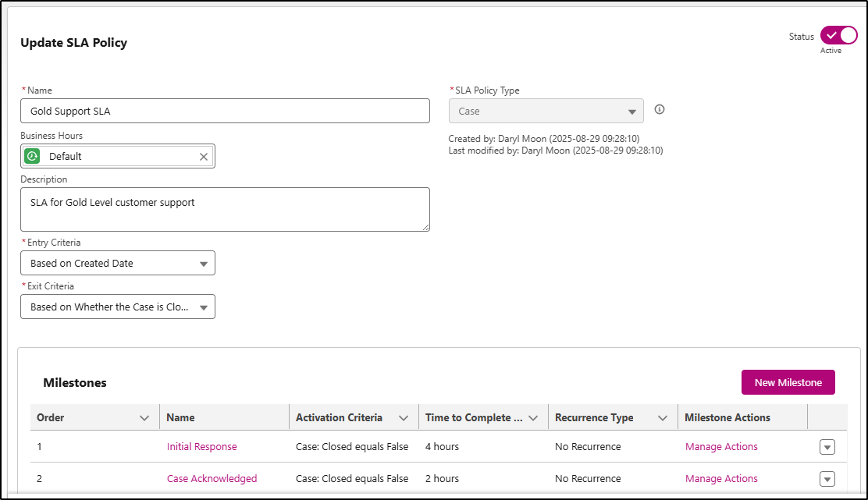
Task: Click the New Milestone button
Action: click(788, 383)
